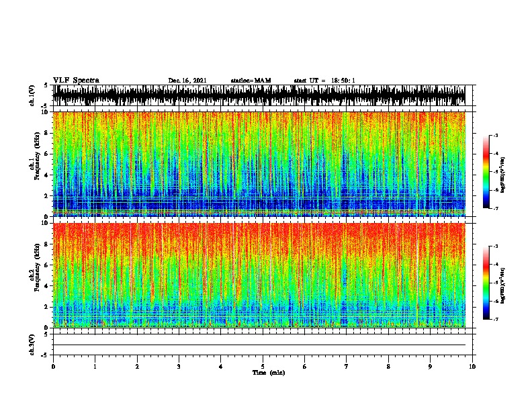This screenshot has width=532, height=411.
Task: Click the "ch.1(V)" axis label
Action: click(32, 95)
